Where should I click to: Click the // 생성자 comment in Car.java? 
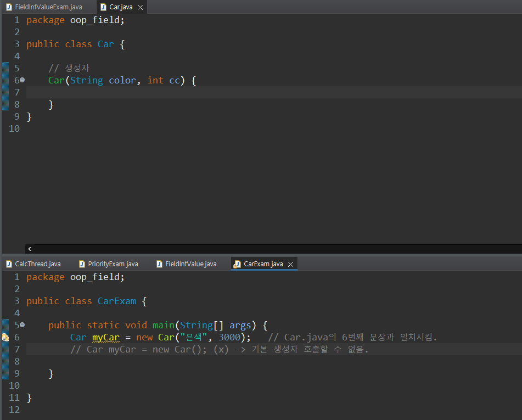(x=69, y=68)
